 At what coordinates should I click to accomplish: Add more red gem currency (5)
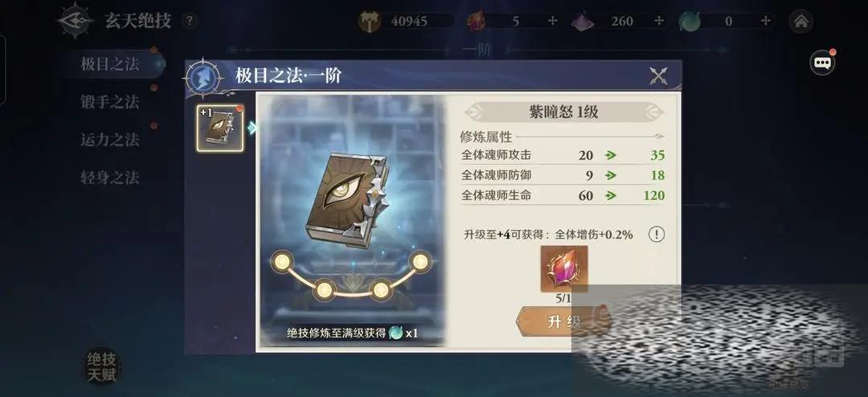click(552, 21)
